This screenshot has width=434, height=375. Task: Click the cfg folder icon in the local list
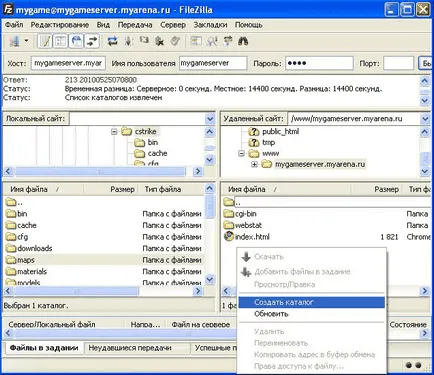coord(11,237)
